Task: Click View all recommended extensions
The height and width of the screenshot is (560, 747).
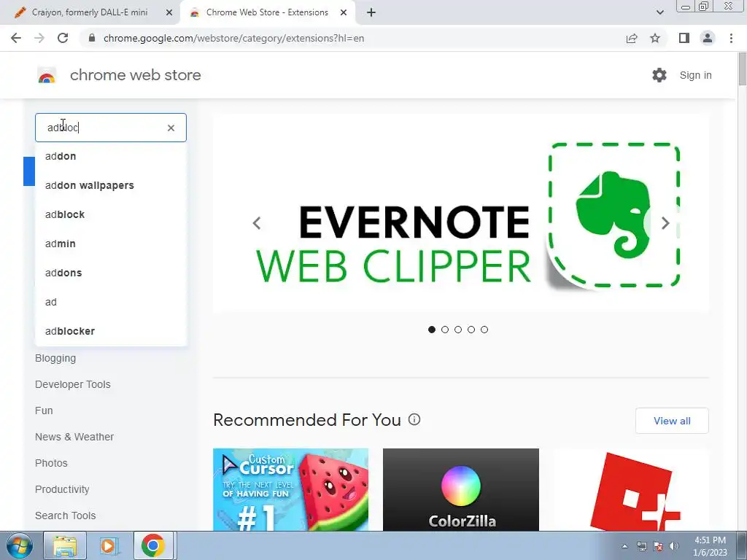Action: point(672,421)
